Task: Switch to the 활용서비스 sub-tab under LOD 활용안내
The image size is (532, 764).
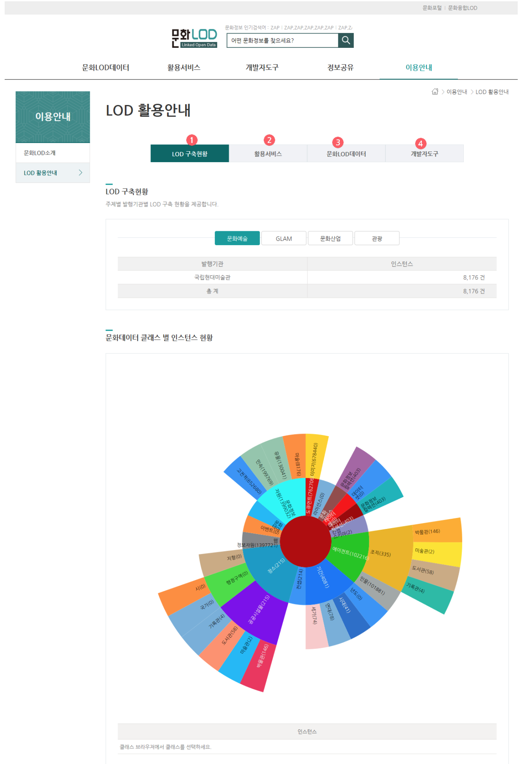Action: point(268,153)
